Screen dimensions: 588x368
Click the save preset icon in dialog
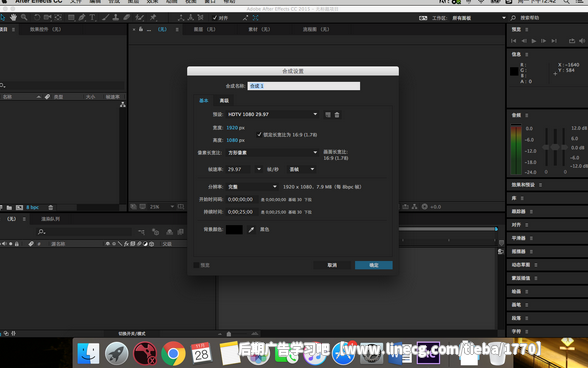(328, 115)
